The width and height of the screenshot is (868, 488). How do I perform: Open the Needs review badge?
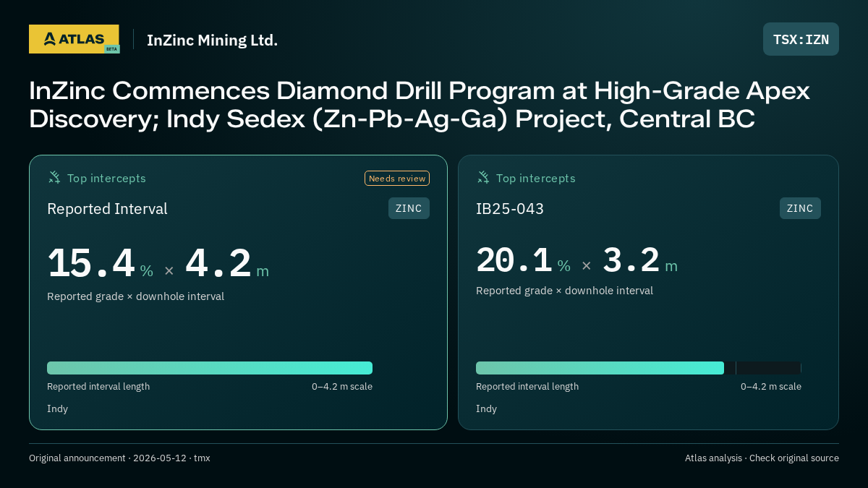click(x=397, y=179)
